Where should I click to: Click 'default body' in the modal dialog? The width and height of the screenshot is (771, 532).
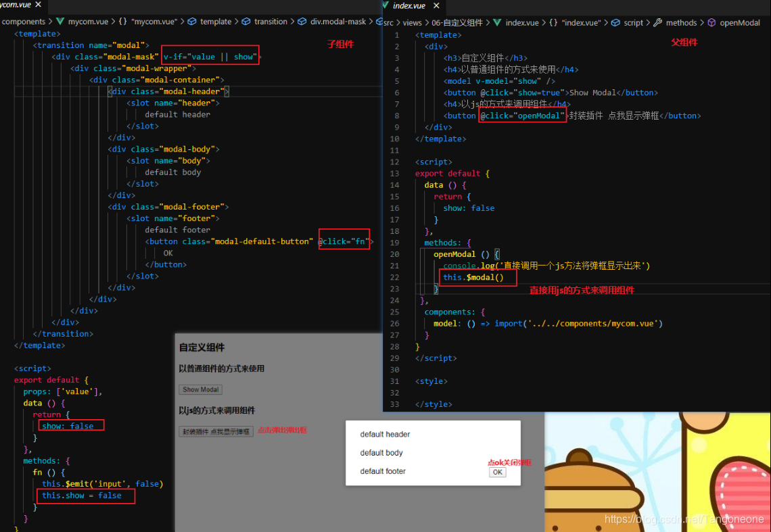381,453
